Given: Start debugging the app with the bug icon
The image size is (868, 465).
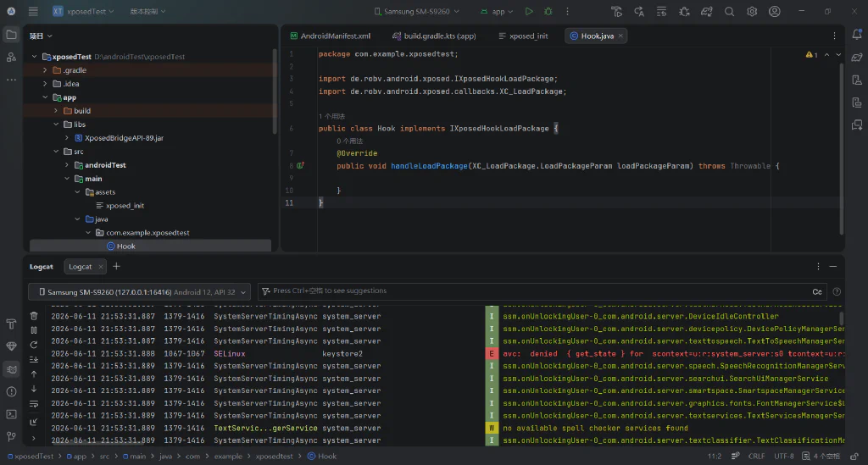Looking at the screenshot, I should (548, 11).
